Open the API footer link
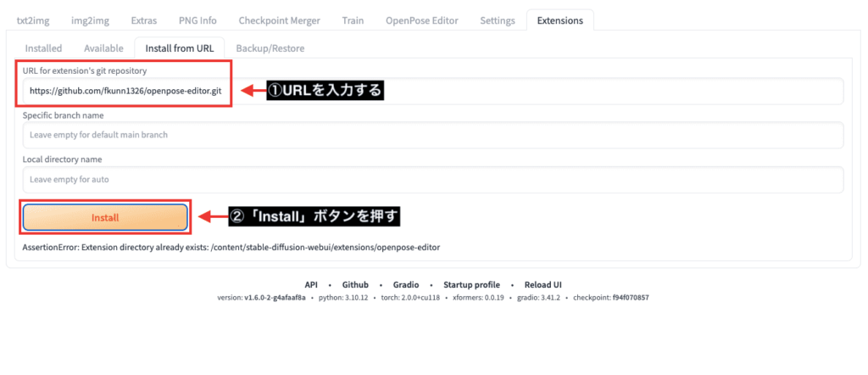The height and width of the screenshot is (375, 868). 311,285
